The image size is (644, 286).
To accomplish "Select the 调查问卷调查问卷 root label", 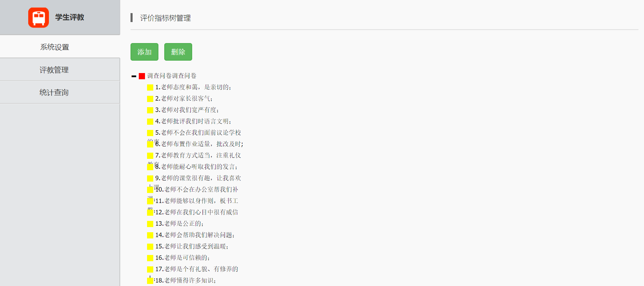I will click(x=172, y=76).
